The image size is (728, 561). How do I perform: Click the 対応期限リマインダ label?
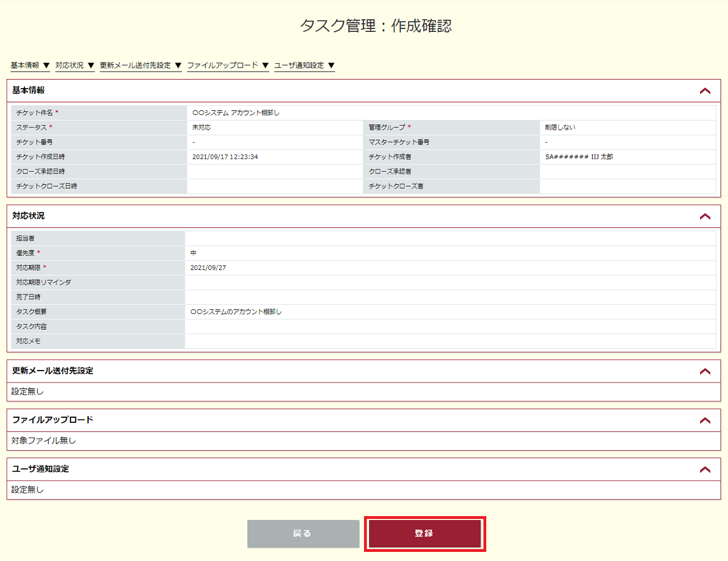[x=44, y=282]
